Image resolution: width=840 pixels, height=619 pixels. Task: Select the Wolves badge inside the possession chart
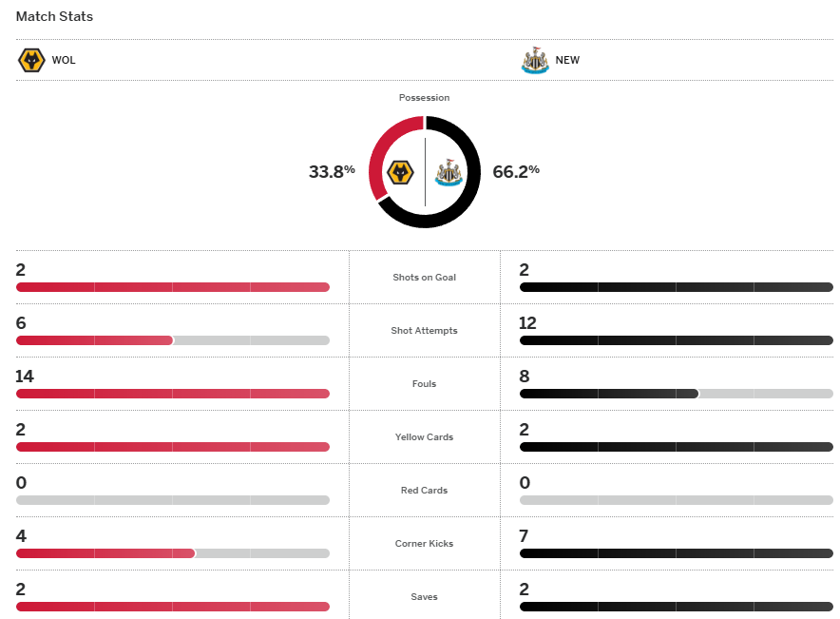[401, 172]
